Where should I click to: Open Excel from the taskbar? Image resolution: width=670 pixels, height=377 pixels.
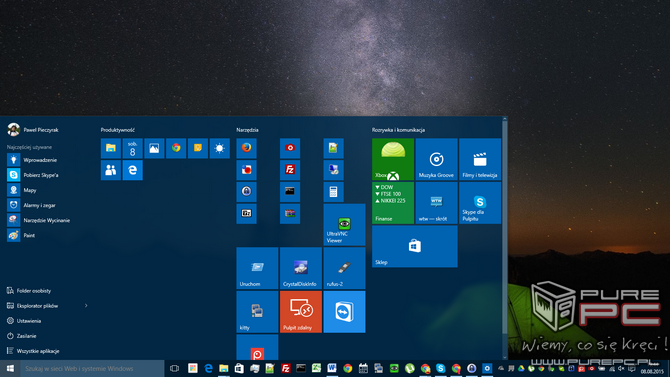[x=317, y=368]
